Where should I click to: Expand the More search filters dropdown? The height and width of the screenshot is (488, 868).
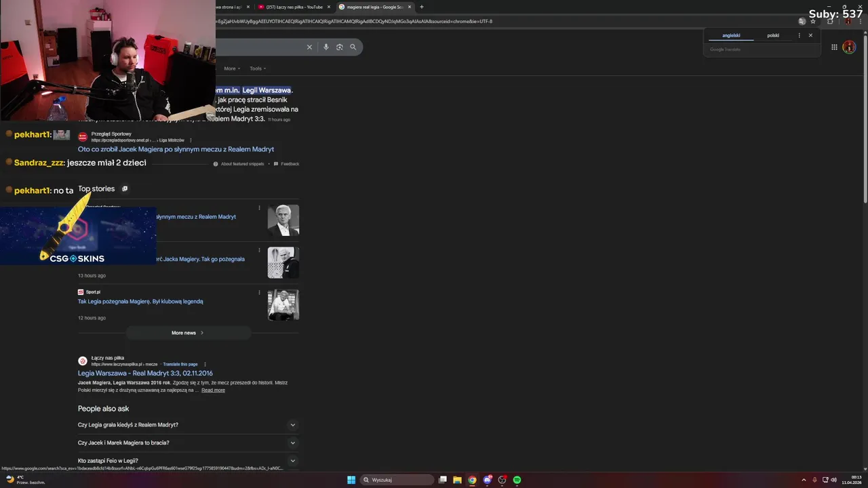(x=232, y=68)
